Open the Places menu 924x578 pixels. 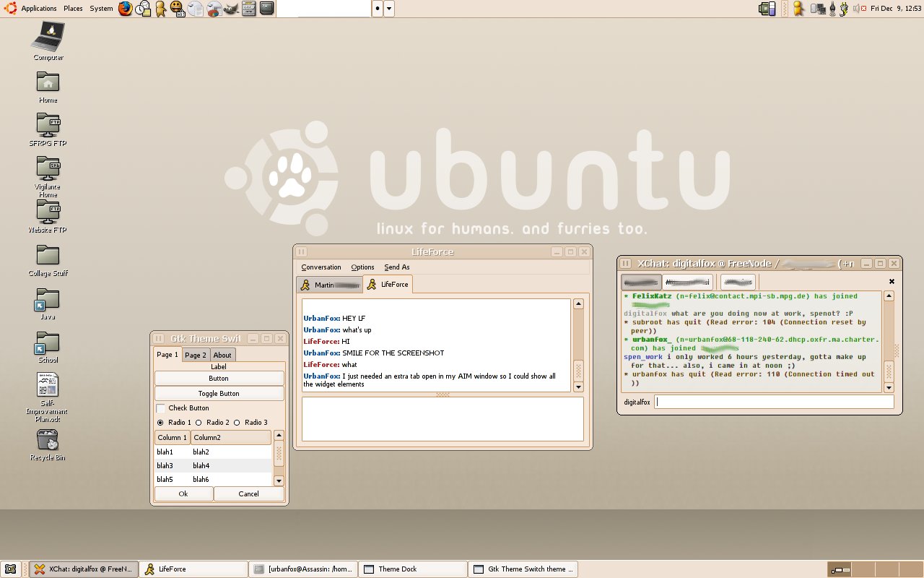point(73,9)
